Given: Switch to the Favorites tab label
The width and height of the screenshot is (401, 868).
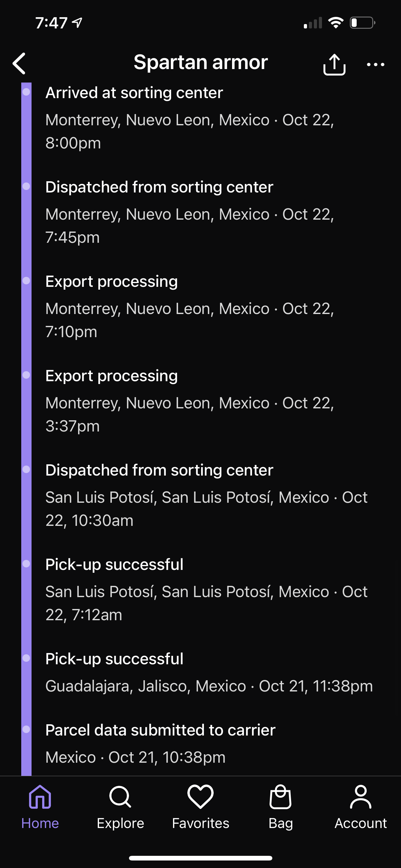Looking at the screenshot, I should pyautogui.click(x=200, y=823).
